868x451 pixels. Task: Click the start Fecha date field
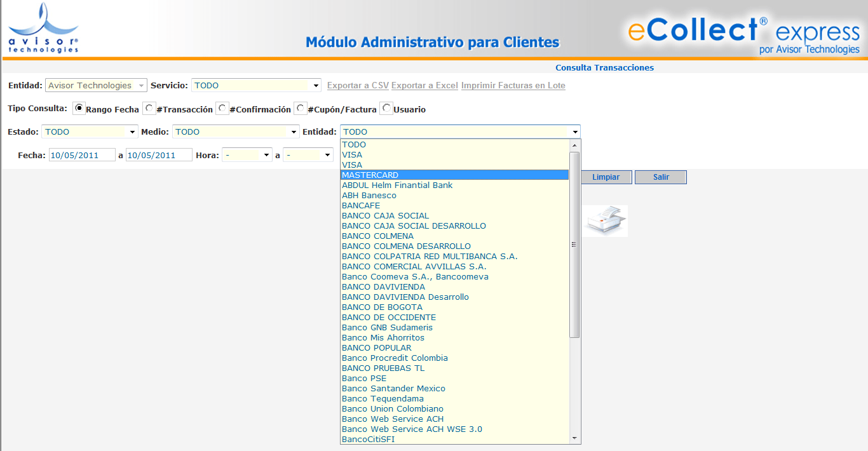click(x=82, y=155)
